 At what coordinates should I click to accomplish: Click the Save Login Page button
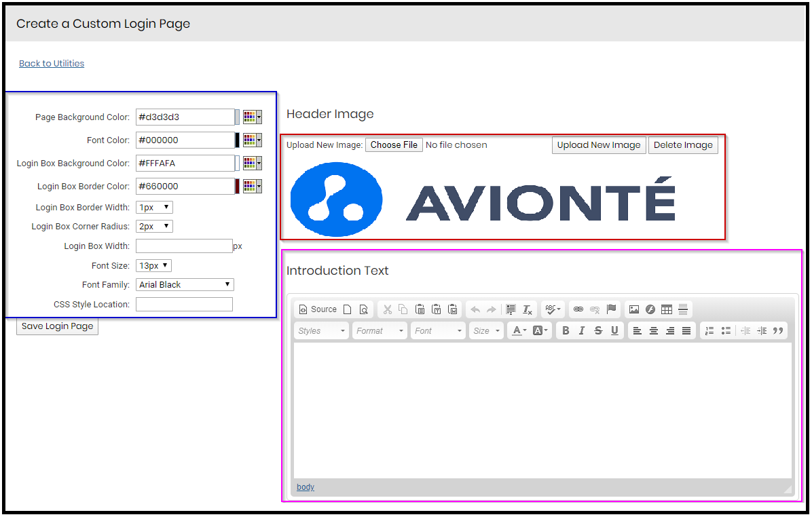[58, 326]
